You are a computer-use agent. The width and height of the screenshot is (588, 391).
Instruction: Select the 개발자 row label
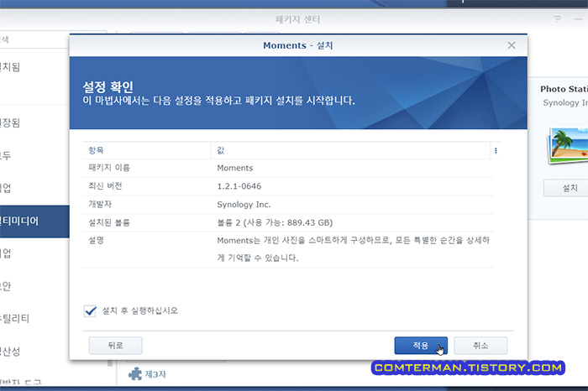click(100, 204)
